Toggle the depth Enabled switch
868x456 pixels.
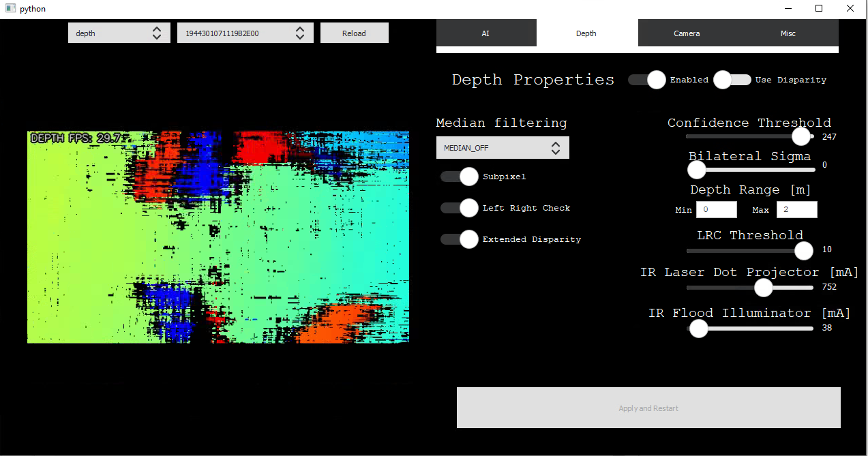[647, 80]
